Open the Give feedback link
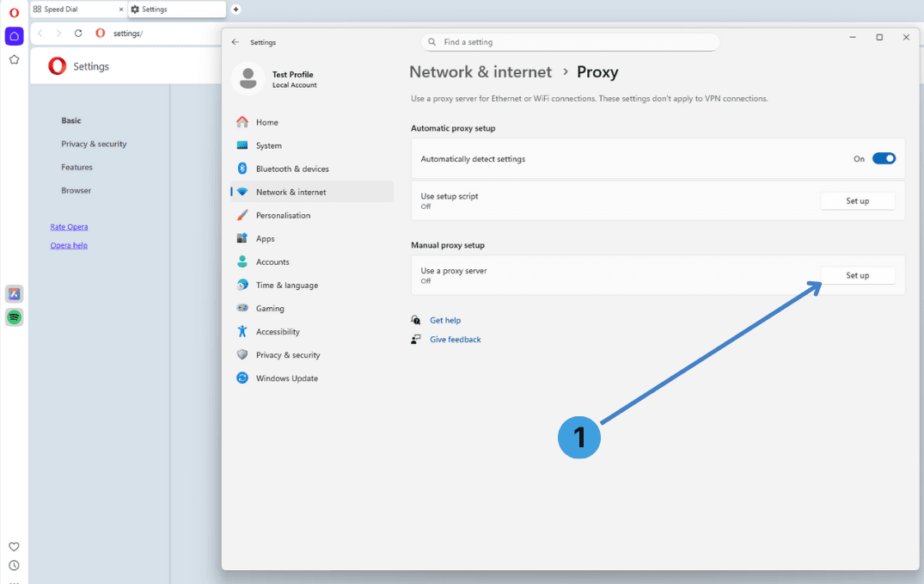Image resolution: width=924 pixels, height=584 pixels. tap(456, 339)
